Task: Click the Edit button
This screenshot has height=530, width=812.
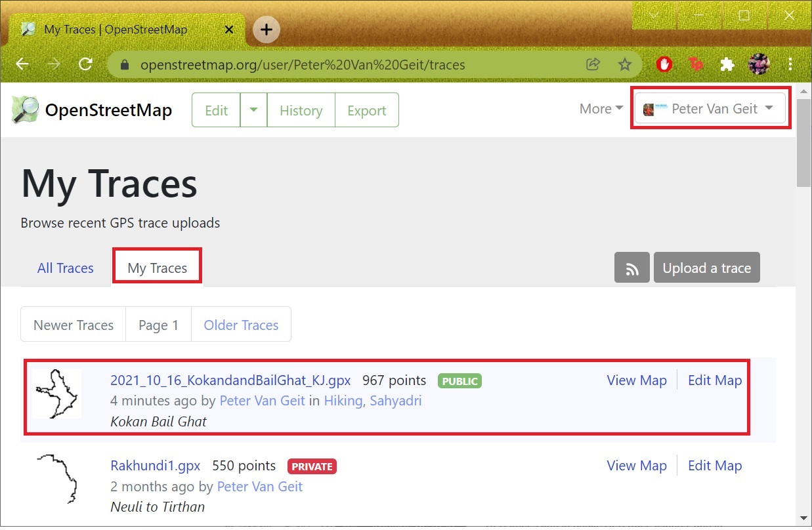Action: 216,110
